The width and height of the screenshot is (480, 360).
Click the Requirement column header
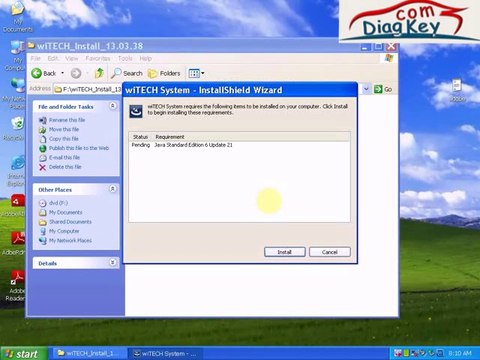click(170, 137)
